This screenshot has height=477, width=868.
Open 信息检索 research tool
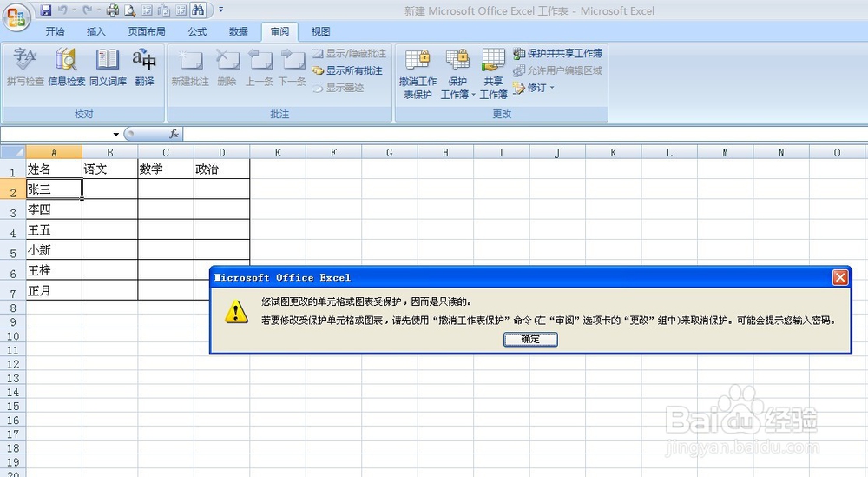coord(67,67)
